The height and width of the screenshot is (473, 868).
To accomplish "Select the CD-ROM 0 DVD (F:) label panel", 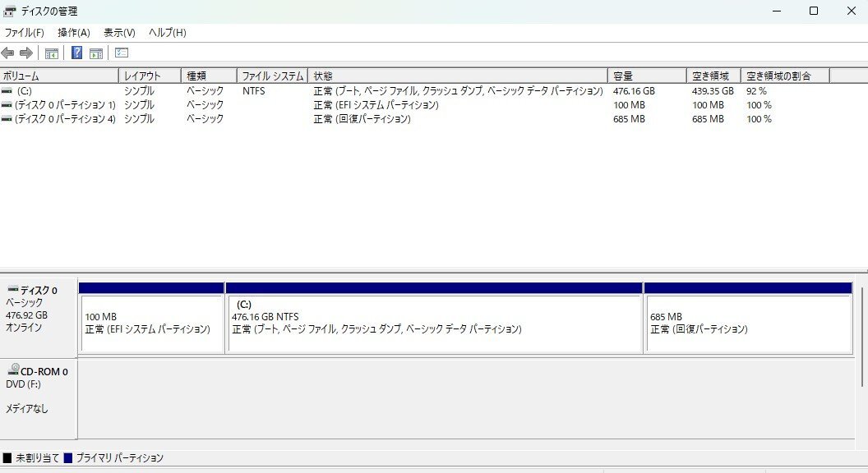I will point(38,398).
